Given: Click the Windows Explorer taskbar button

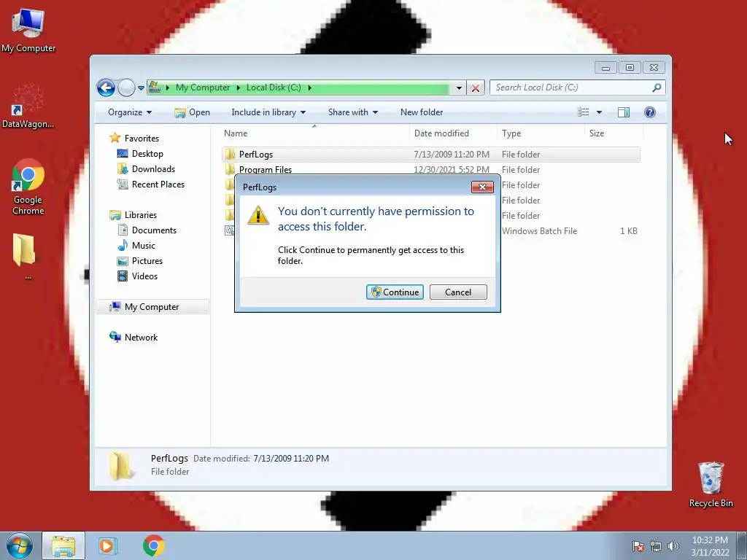Looking at the screenshot, I should point(63,545).
